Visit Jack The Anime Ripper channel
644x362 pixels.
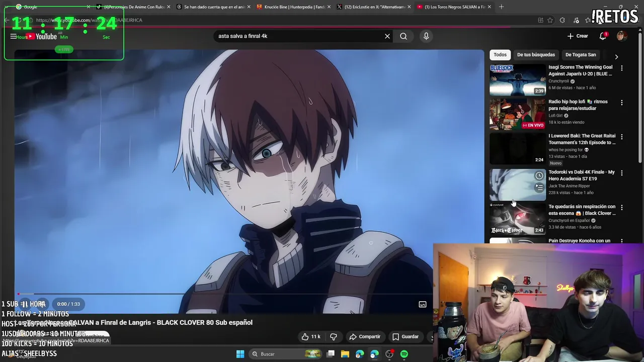tap(569, 186)
